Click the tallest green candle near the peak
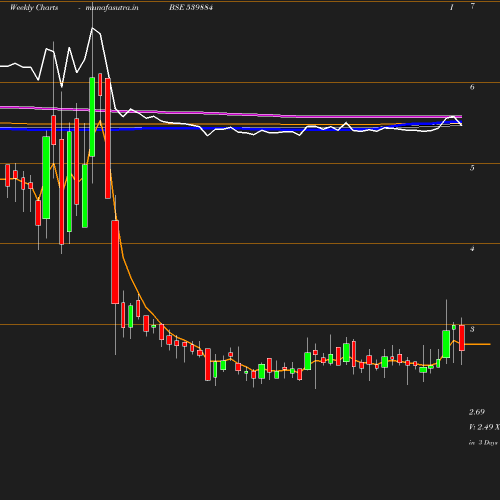The height and width of the screenshot is (500, 500). (92, 117)
